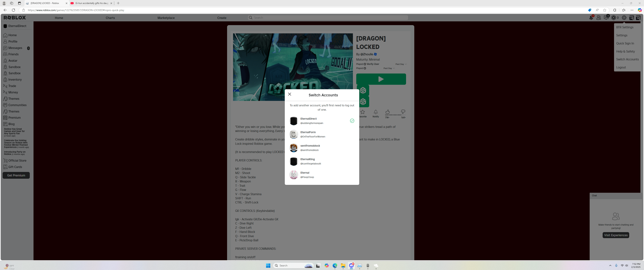Expand Past Day dropdown beside Verify User

pos(401,64)
